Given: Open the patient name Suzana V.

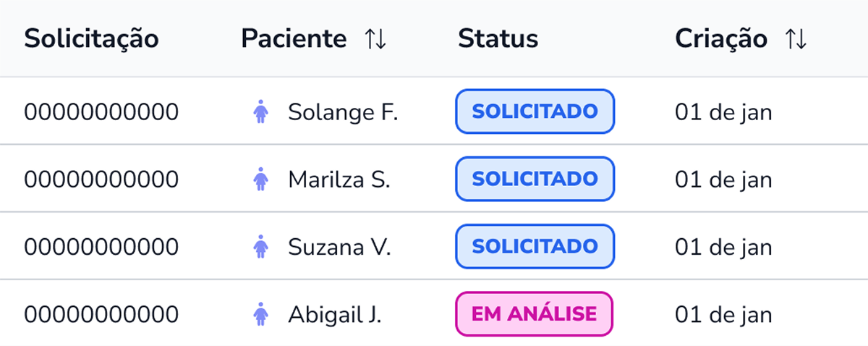Looking at the screenshot, I should pyautogui.click(x=339, y=248).
